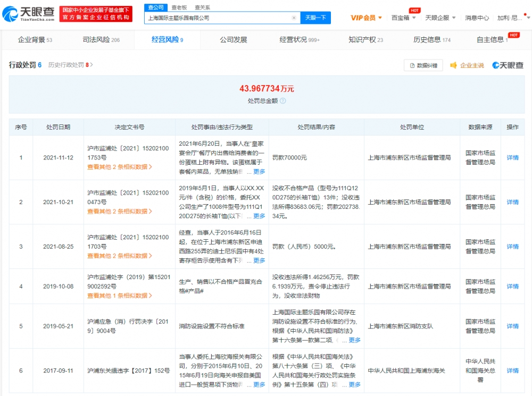Click the TianYanCha logo icon
Screen dimensions: 532x396
click(10, 14)
